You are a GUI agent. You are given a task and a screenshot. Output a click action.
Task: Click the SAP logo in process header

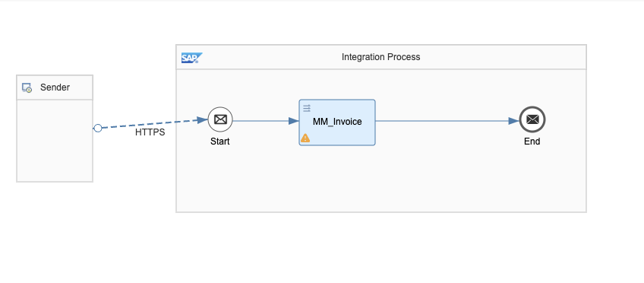192,58
